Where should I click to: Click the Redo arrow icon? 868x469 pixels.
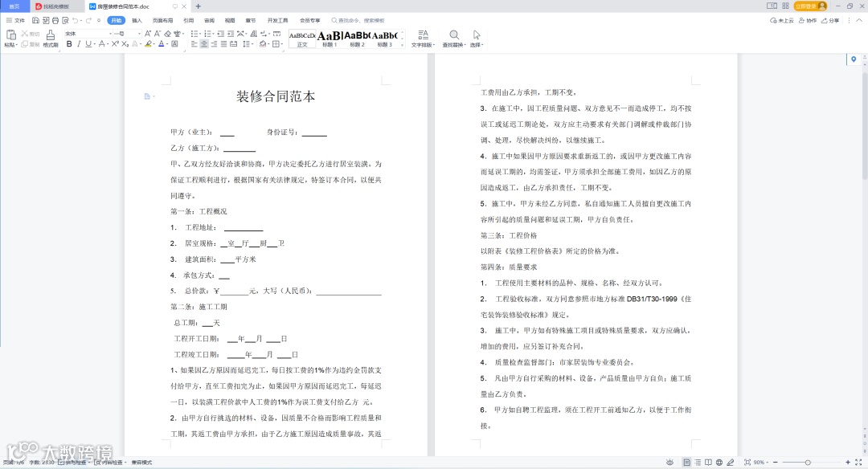[88, 20]
